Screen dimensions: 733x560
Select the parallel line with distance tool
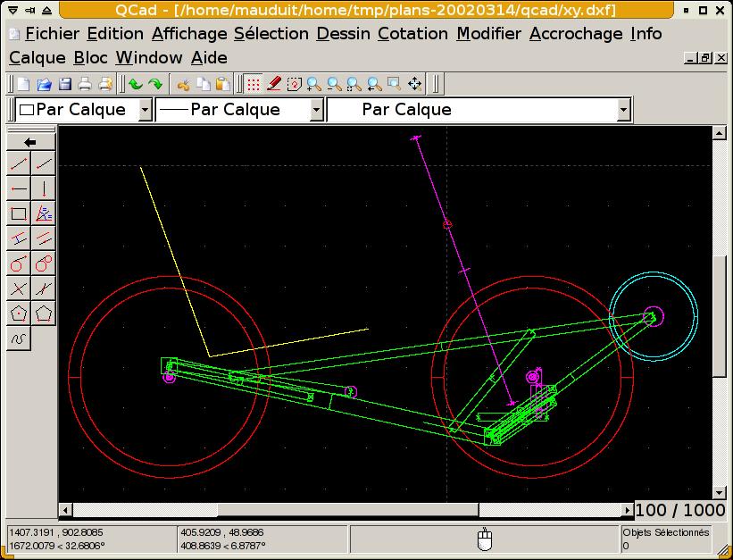point(19,238)
